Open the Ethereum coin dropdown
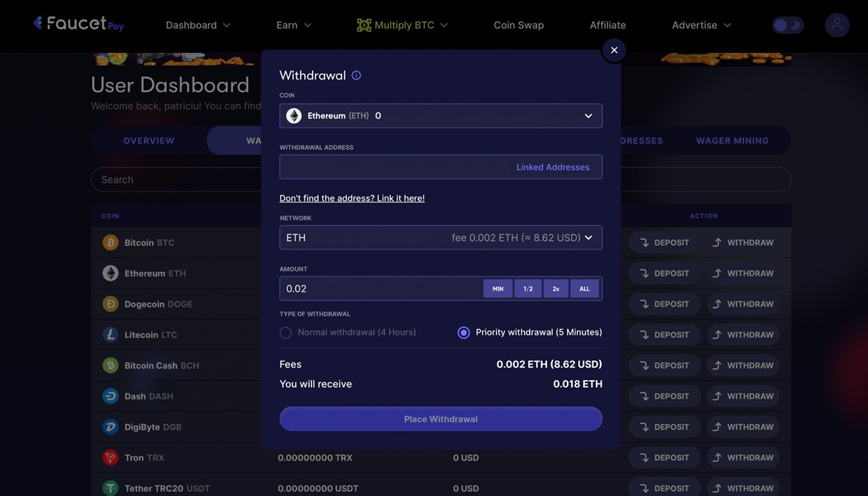 pyautogui.click(x=440, y=116)
